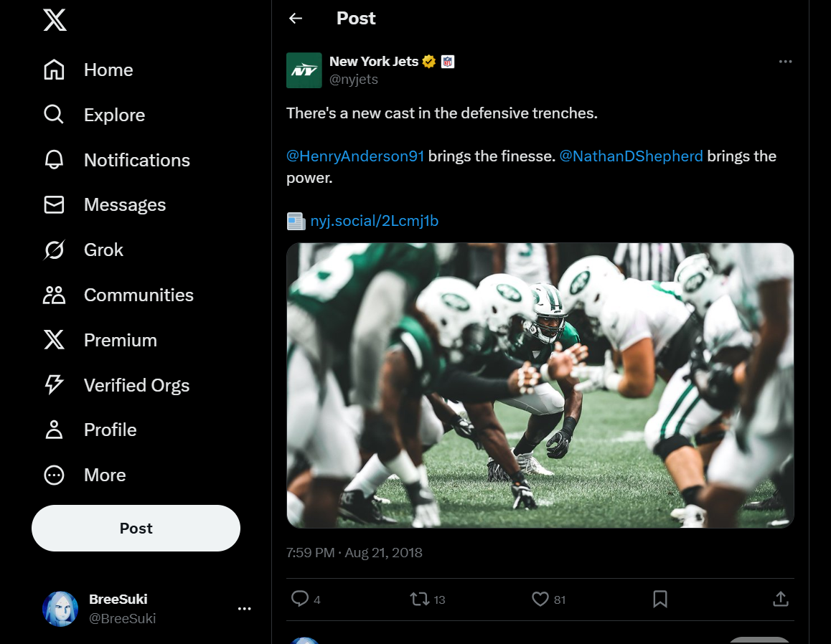
Task: Open the Verified Orgs lightning icon
Action: coord(55,385)
